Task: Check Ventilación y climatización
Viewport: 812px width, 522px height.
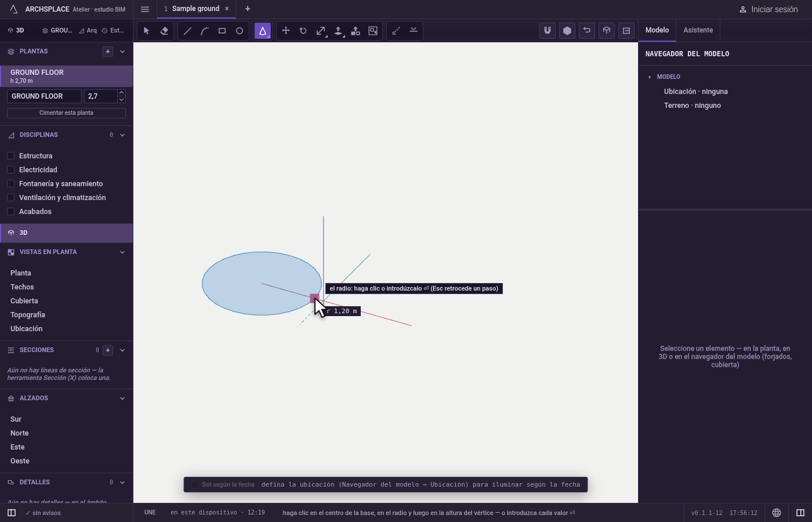Action: tap(10, 198)
